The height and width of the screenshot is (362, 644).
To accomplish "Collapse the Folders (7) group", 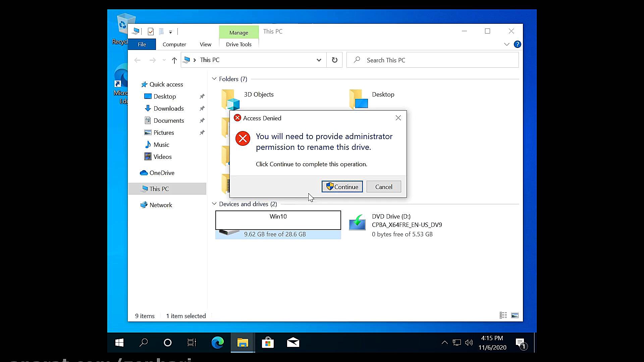I will point(214,79).
